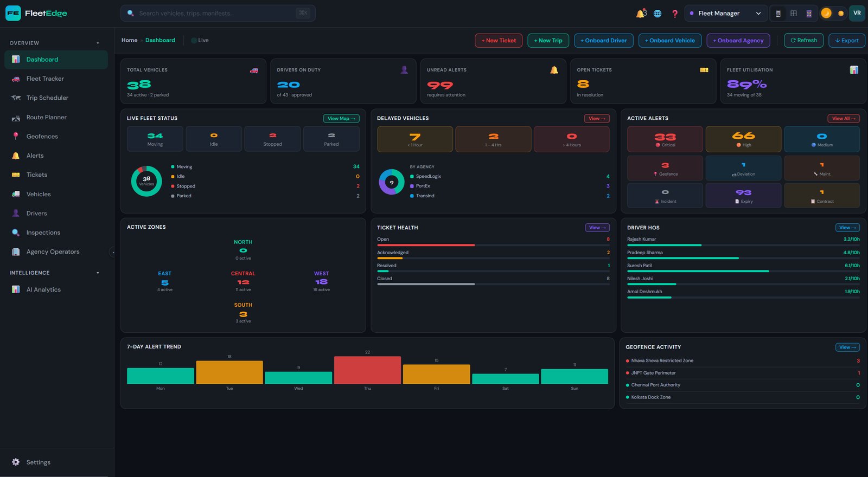Open help via the red question mark

click(x=675, y=14)
